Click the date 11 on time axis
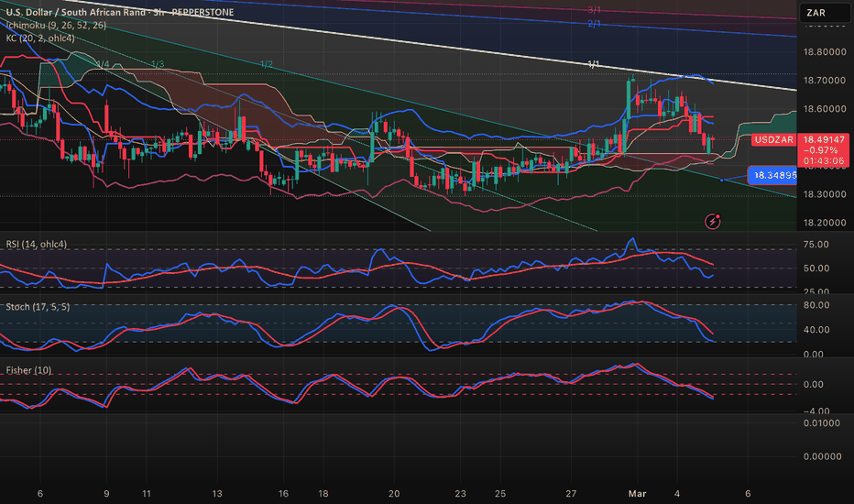The height and width of the screenshot is (504, 854). (146, 494)
